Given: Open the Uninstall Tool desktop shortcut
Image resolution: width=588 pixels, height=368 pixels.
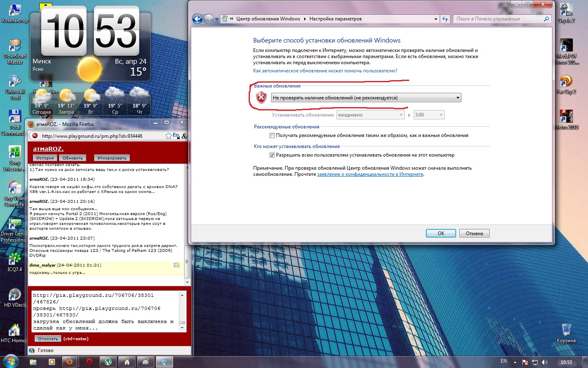Looking at the screenshot, I should [x=15, y=87].
